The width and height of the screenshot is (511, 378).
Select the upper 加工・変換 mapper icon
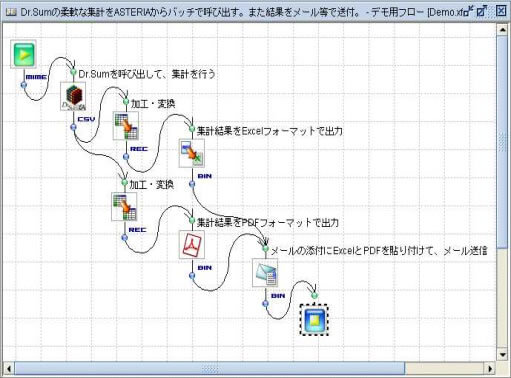(126, 126)
